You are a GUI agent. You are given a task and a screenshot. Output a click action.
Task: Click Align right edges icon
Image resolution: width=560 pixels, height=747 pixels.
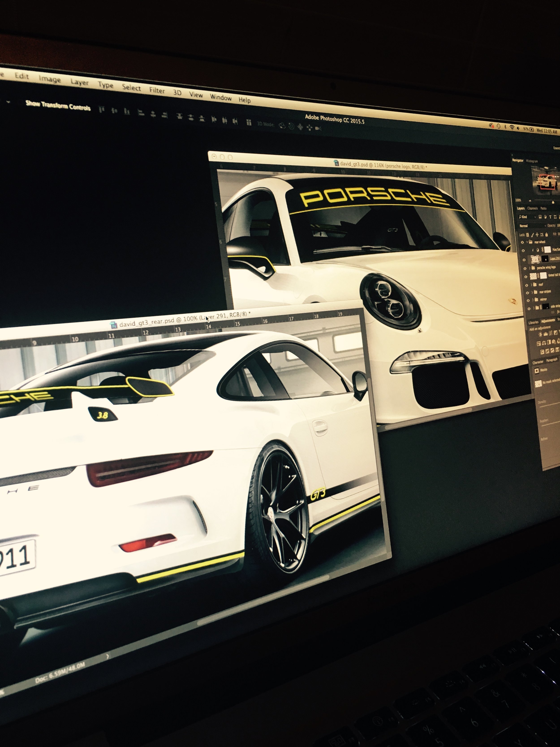[164, 115]
